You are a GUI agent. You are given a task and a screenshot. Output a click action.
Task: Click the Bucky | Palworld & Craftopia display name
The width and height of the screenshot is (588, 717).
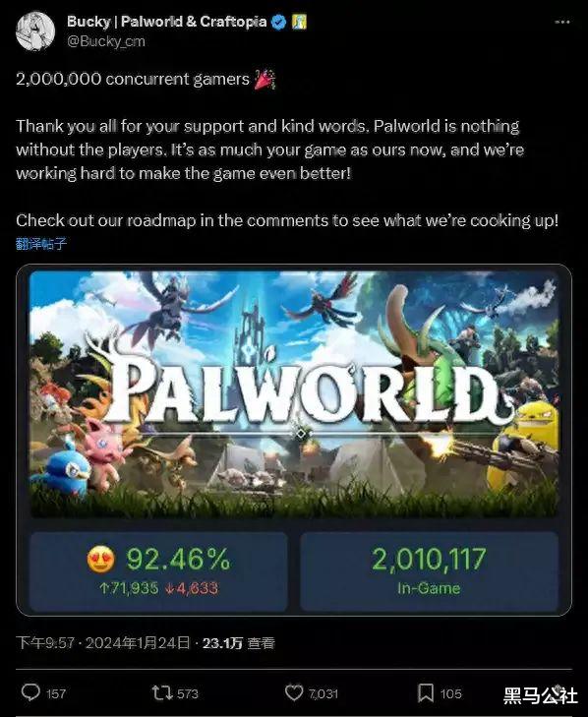[167, 22]
